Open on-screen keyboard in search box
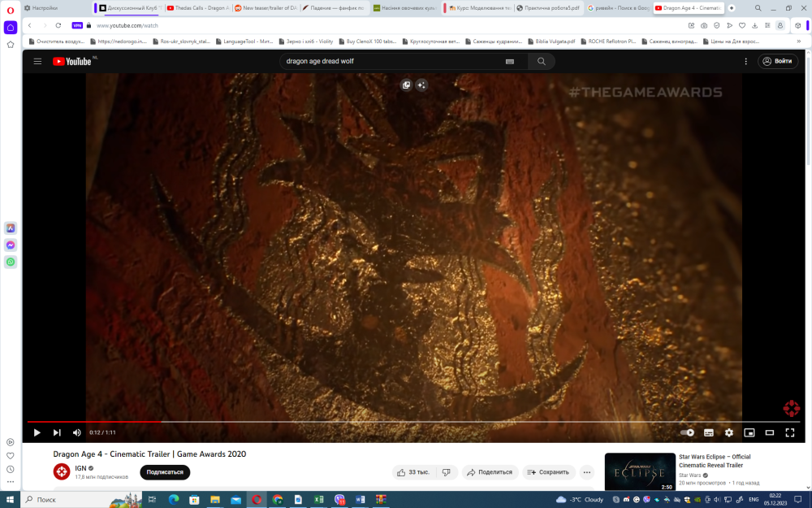 tap(510, 61)
